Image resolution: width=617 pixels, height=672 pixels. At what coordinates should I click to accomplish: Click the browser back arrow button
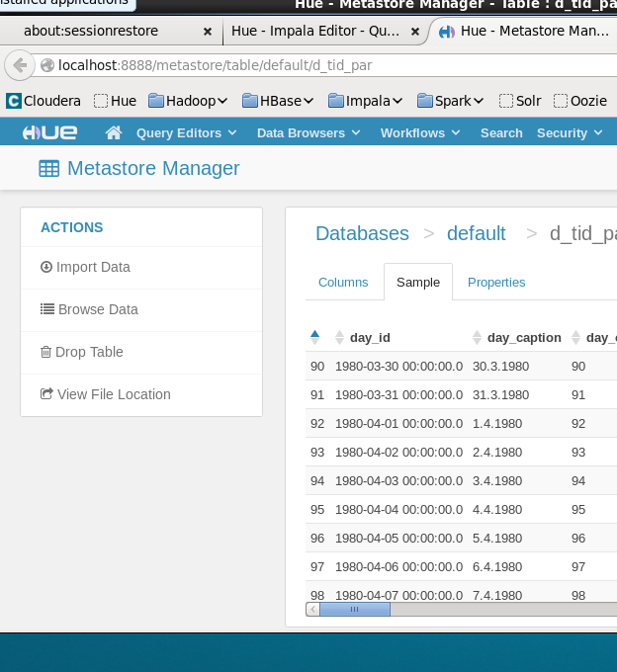pyautogui.click(x=20, y=66)
